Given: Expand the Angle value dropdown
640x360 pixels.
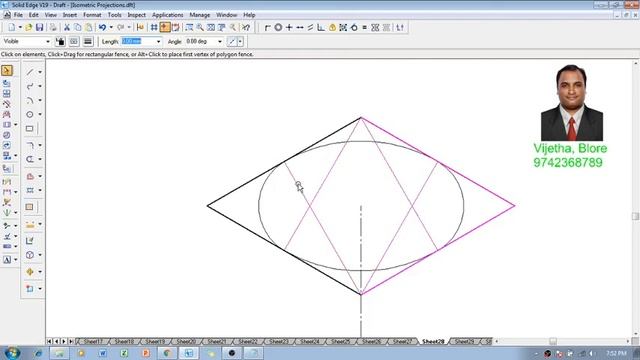Looking at the screenshot, I should click(220, 42).
